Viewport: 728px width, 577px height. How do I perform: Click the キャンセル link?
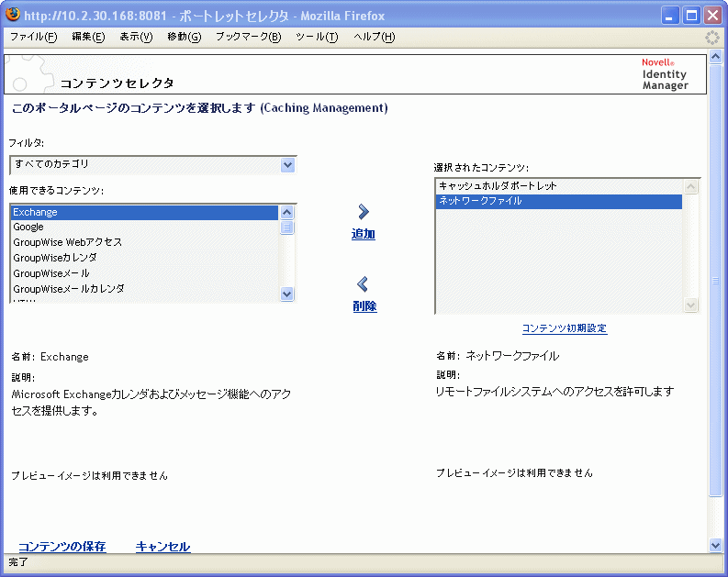163,547
